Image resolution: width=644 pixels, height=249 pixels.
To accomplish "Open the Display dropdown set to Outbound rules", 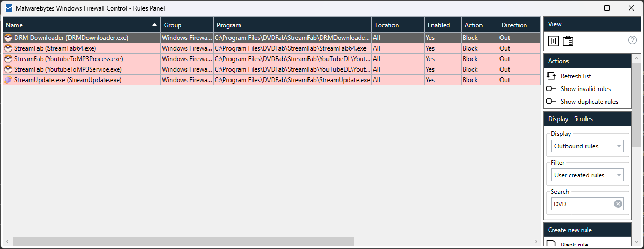I will pyautogui.click(x=588, y=146).
